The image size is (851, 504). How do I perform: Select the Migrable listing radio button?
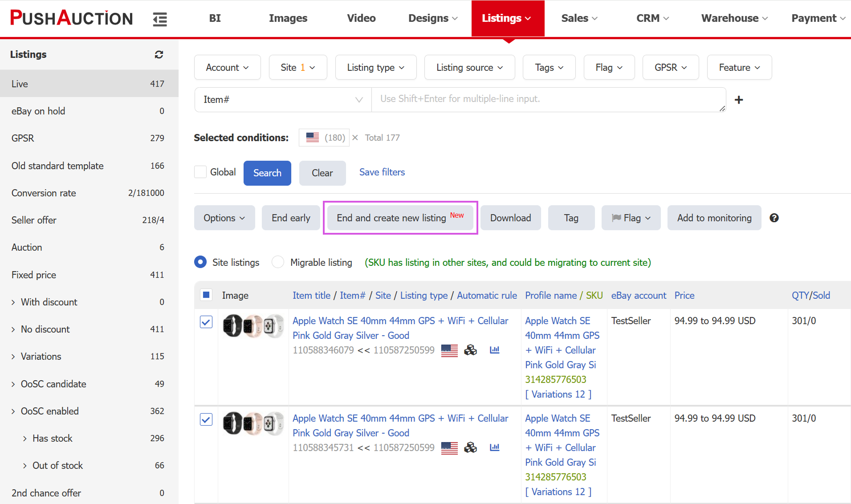[x=278, y=262]
